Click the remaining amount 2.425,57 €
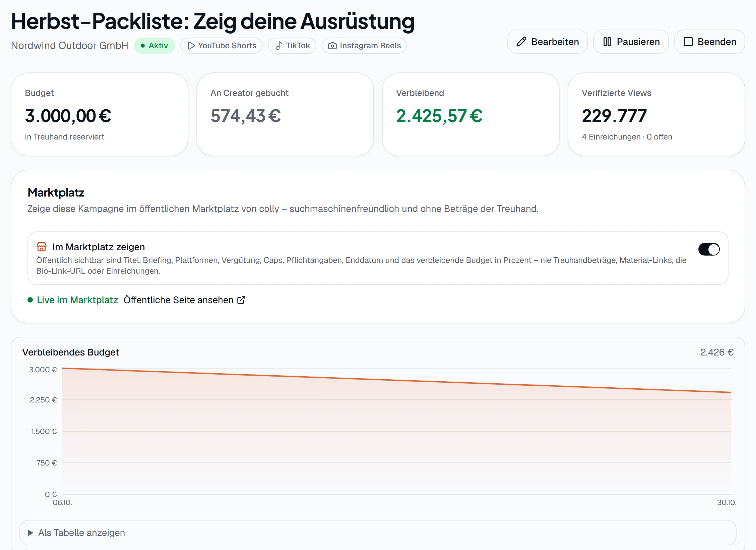This screenshot has width=756, height=550. pyautogui.click(x=439, y=116)
